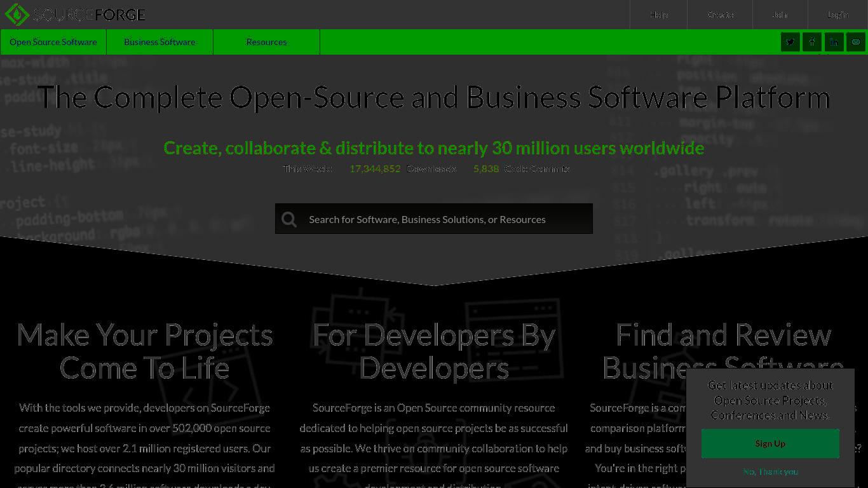Open the Business Software menu
The height and width of the screenshot is (488, 868).
(x=159, y=42)
